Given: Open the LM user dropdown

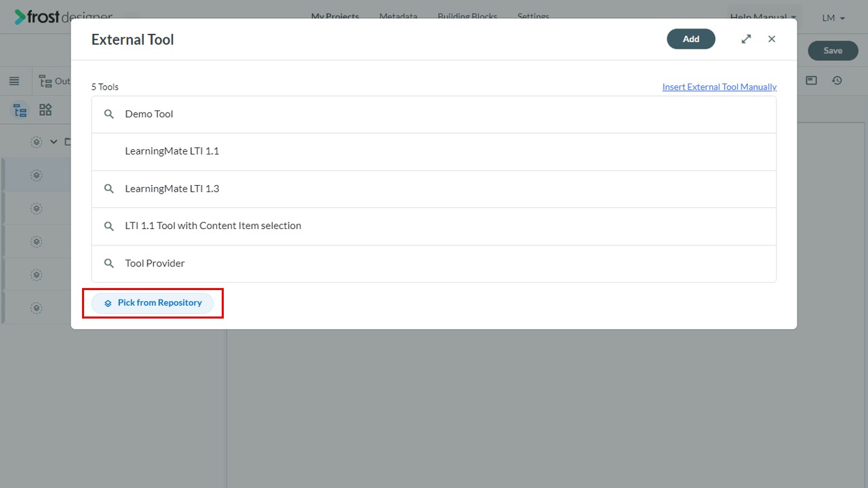Looking at the screenshot, I should (833, 18).
